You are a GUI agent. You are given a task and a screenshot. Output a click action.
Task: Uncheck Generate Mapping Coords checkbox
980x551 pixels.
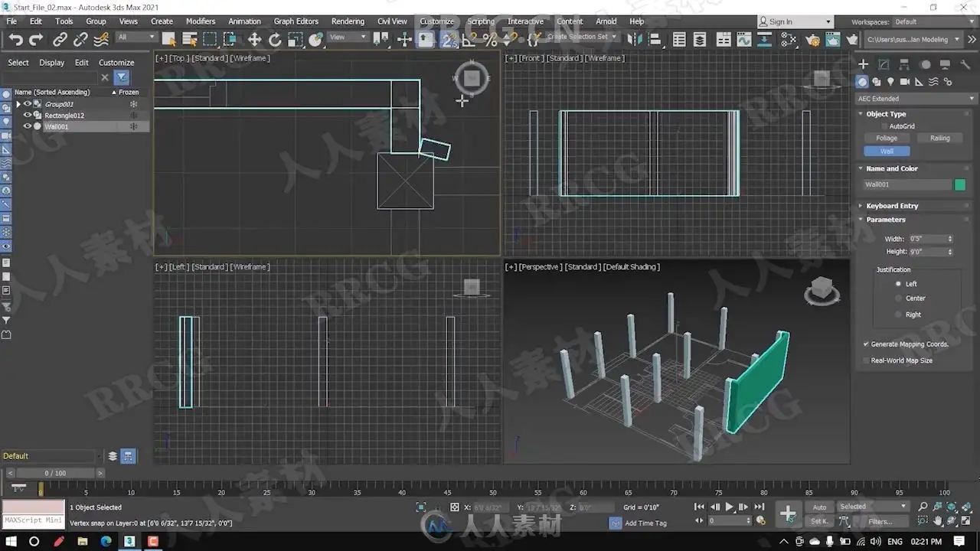click(x=866, y=344)
